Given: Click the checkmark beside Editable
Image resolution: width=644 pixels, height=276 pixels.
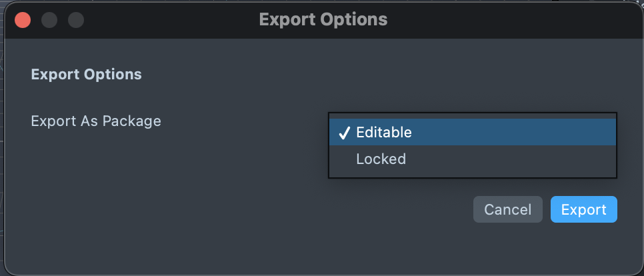Looking at the screenshot, I should 344,133.
